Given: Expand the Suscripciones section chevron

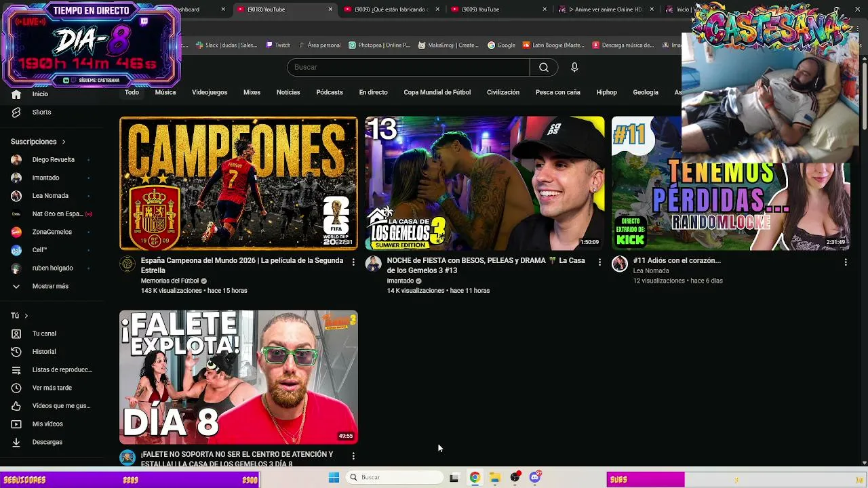Looking at the screenshot, I should tap(64, 142).
